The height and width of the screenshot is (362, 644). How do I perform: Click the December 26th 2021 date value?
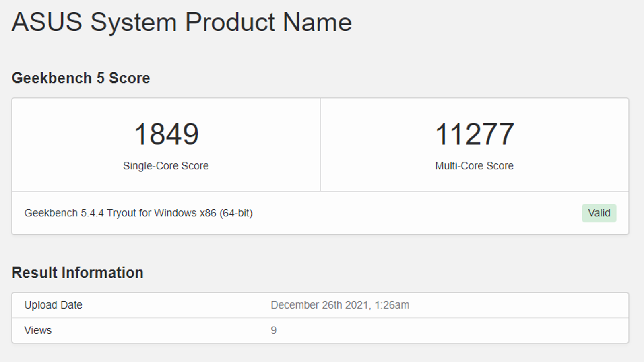[320, 305]
